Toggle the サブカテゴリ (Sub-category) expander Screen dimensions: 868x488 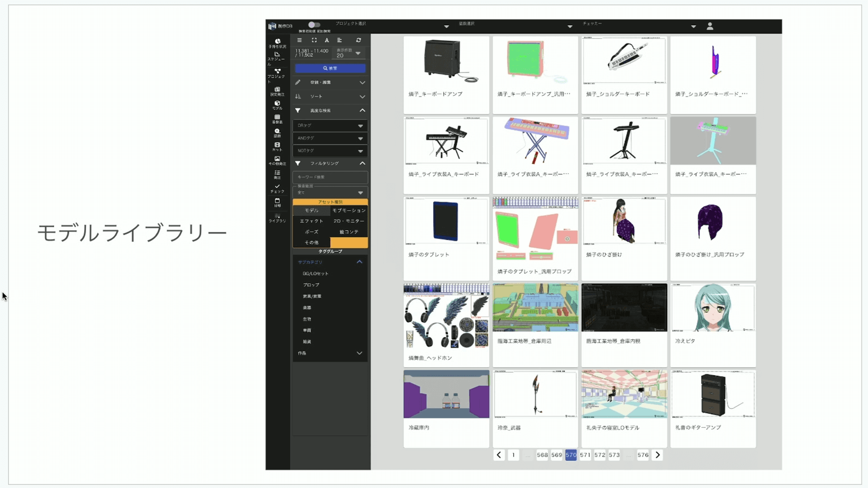pos(359,262)
